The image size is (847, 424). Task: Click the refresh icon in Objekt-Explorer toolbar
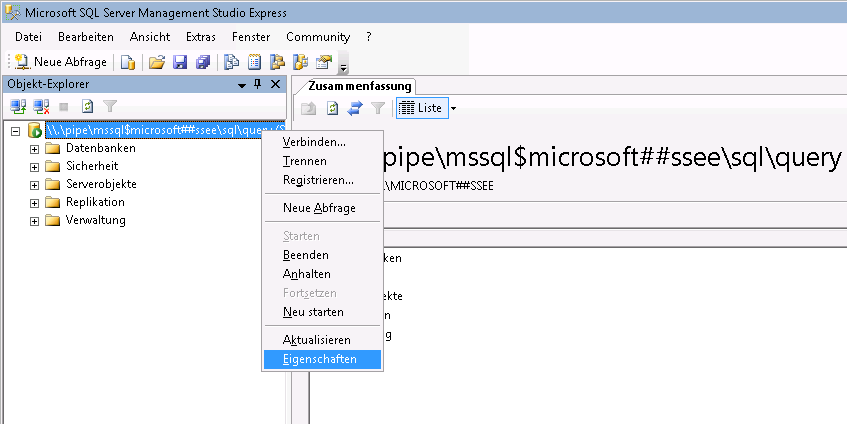click(x=88, y=106)
